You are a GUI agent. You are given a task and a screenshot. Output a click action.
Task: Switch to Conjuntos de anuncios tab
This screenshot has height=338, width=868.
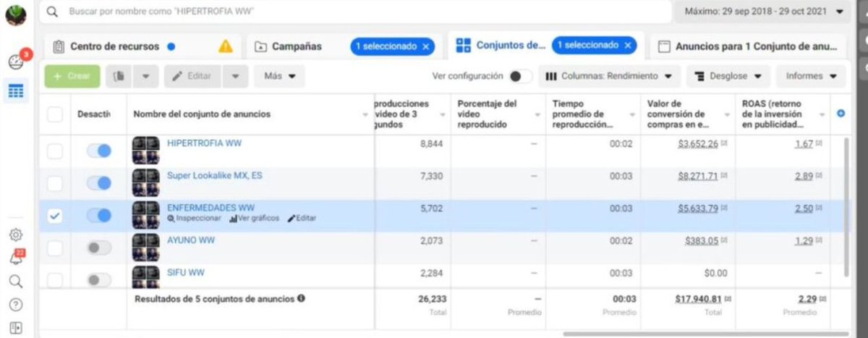tap(545, 46)
